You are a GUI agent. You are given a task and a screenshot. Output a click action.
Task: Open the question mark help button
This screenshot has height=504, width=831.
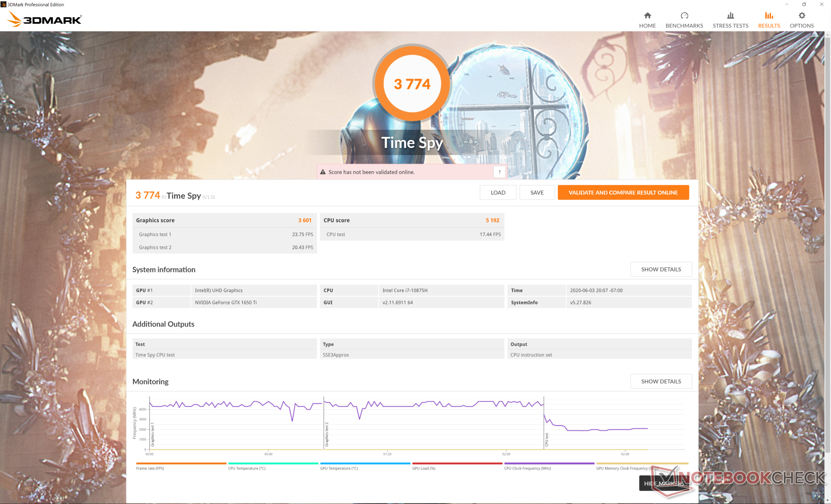500,172
